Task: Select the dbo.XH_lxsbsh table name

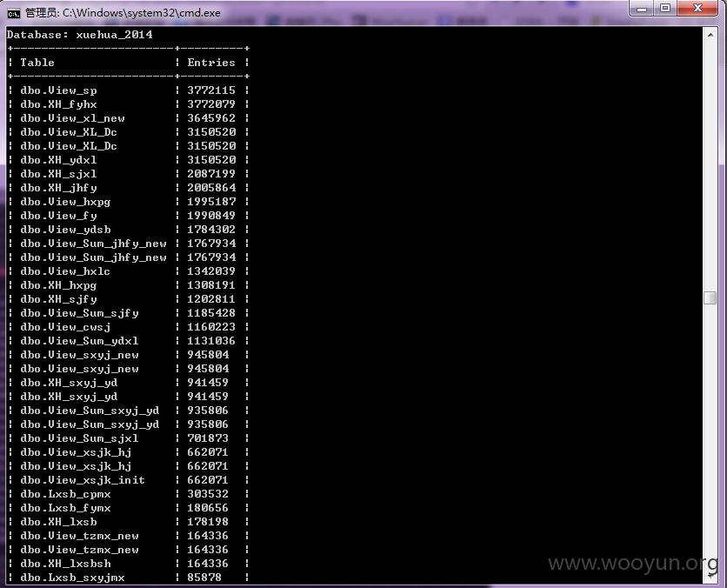Action: coord(65,564)
